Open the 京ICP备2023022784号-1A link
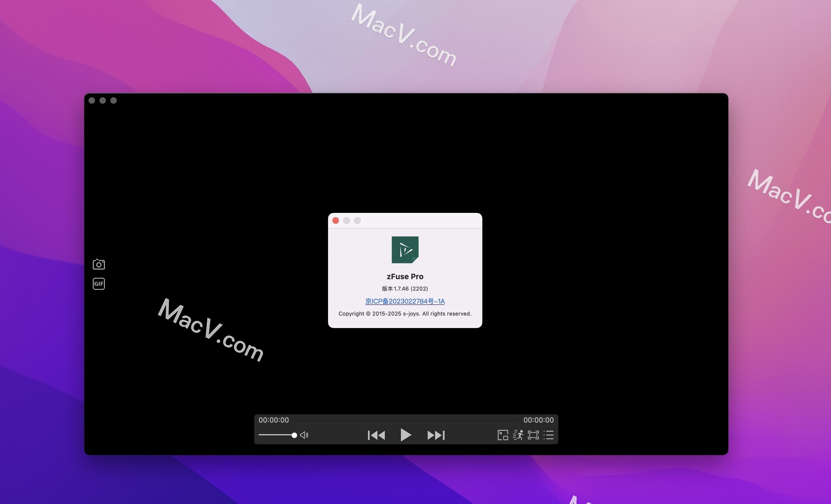The height and width of the screenshot is (504, 831). 405,301
